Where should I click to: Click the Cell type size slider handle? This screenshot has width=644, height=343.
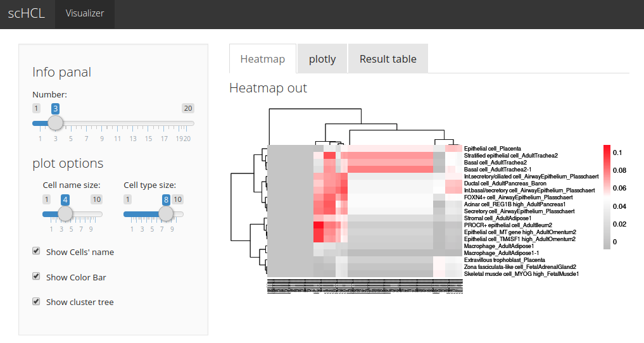pyautogui.click(x=166, y=214)
